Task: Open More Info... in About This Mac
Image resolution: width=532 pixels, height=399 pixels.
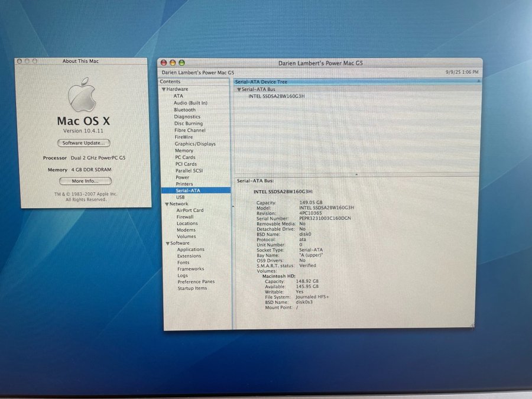Action: pos(85,181)
